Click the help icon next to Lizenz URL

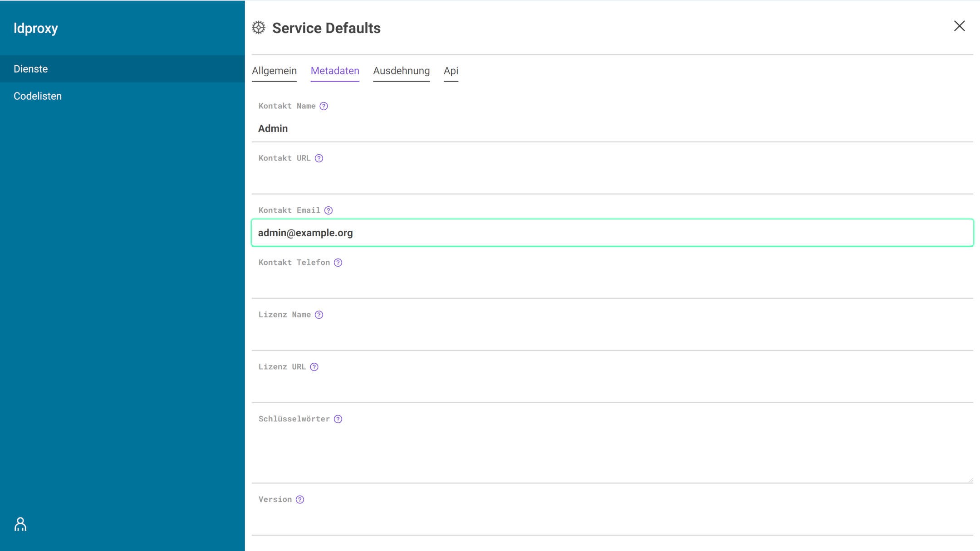click(x=315, y=367)
